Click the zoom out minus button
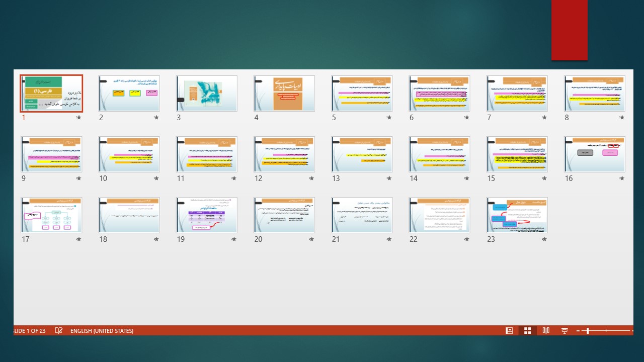Screen dimensions: 644x362 [578, 331]
